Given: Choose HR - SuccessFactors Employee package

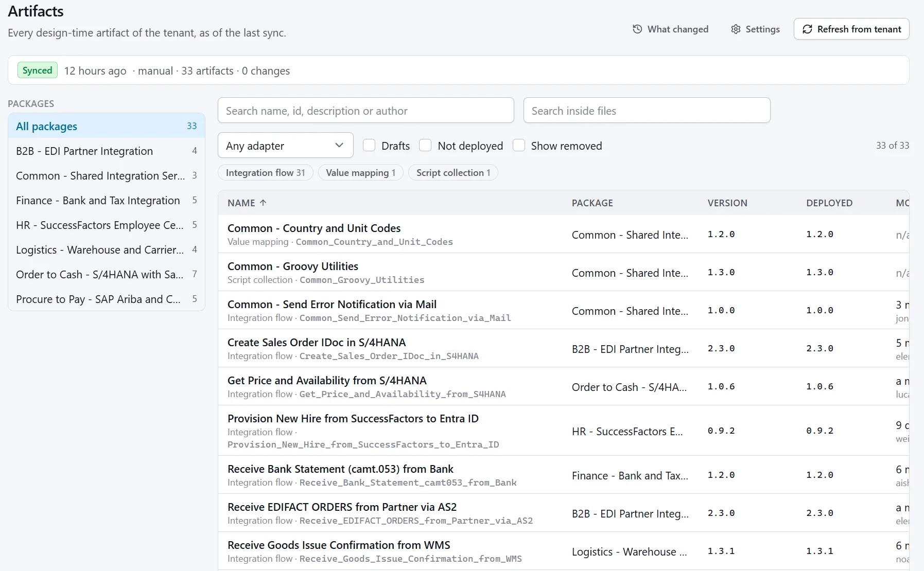Looking at the screenshot, I should tap(107, 225).
